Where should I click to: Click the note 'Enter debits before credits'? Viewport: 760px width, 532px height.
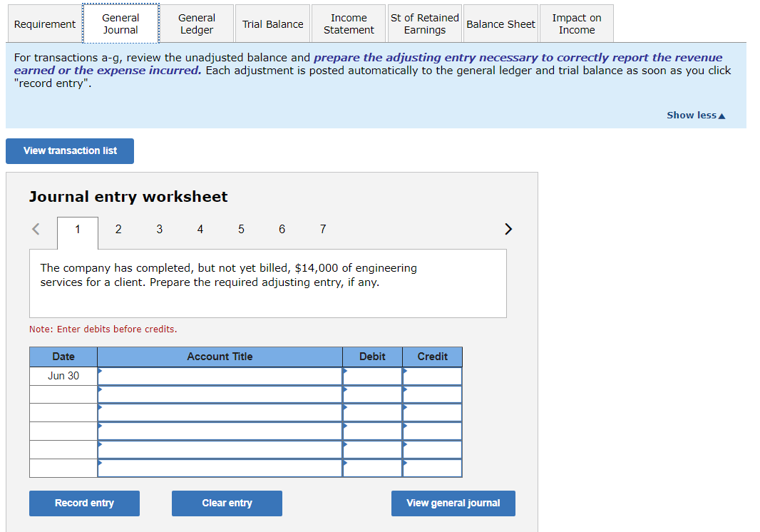[103, 329]
